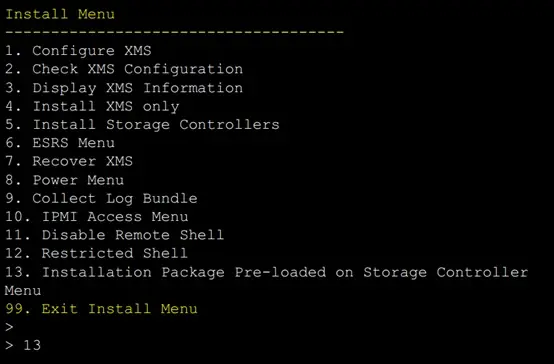Click option 7 Recover XMS
This screenshot has height=364, width=554.
[x=69, y=161]
